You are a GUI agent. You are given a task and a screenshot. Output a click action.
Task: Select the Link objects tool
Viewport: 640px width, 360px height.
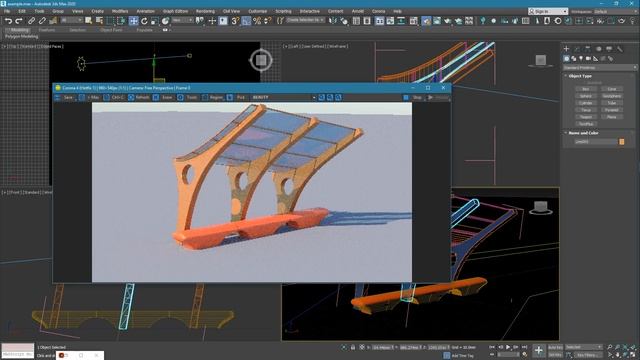tap(31, 21)
